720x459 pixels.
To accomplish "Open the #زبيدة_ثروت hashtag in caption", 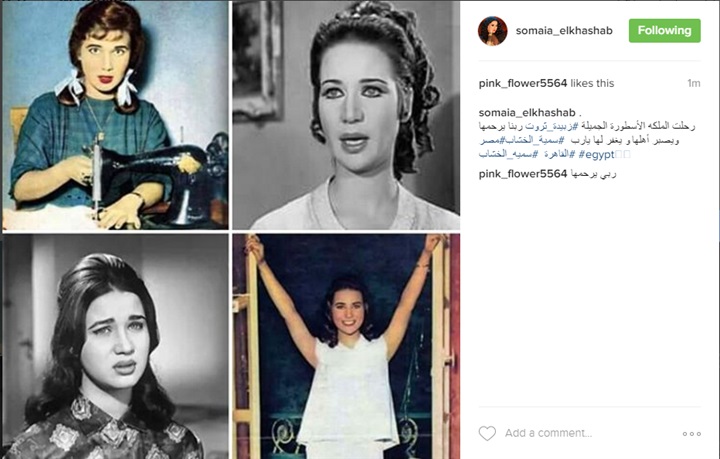I will [x=551, y=126].
